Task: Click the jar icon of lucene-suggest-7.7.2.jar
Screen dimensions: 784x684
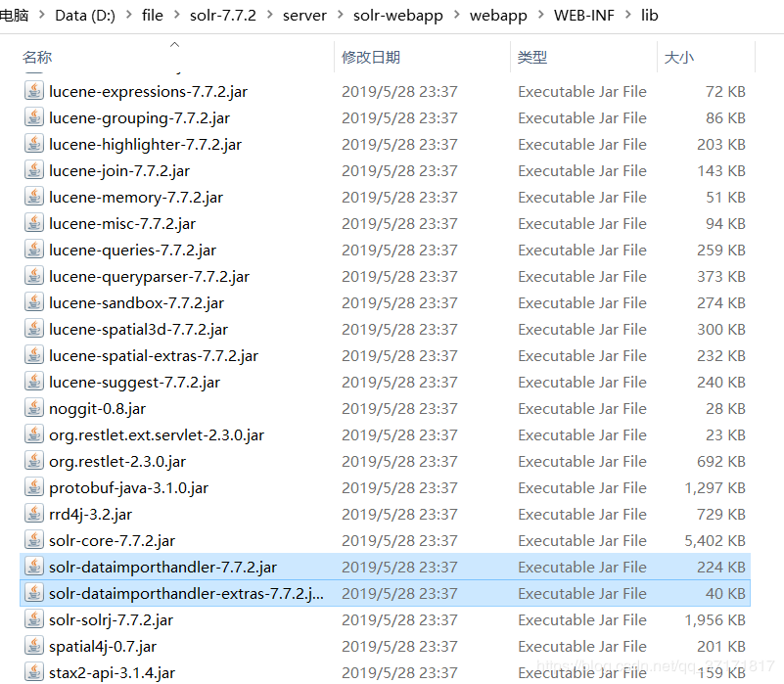Action: click(x=34, y=383)
